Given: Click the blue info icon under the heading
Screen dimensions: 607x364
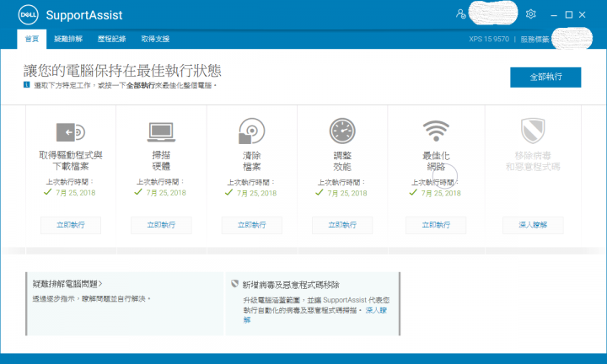Looking at the screenshot, I should tap(26, 85).
